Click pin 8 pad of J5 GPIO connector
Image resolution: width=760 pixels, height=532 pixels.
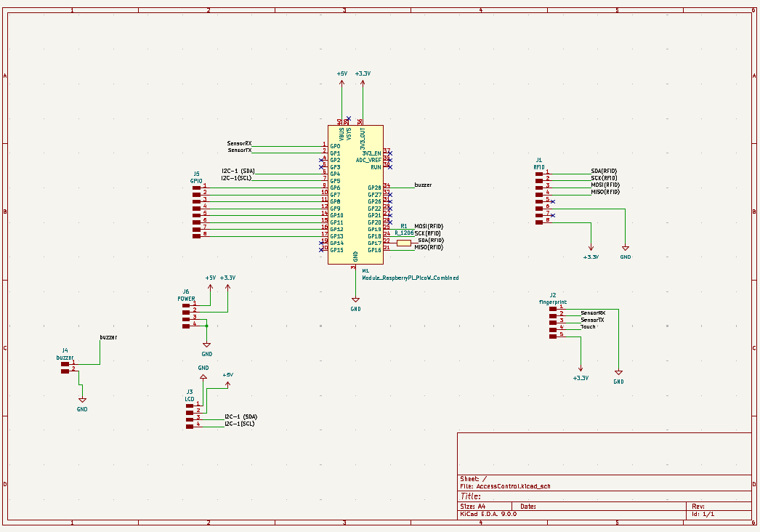pyautogui.click(x=196, y=236)
